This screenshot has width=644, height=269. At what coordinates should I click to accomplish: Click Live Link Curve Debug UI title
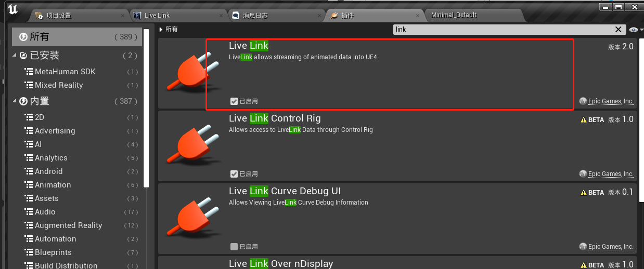tap(285, 191)
